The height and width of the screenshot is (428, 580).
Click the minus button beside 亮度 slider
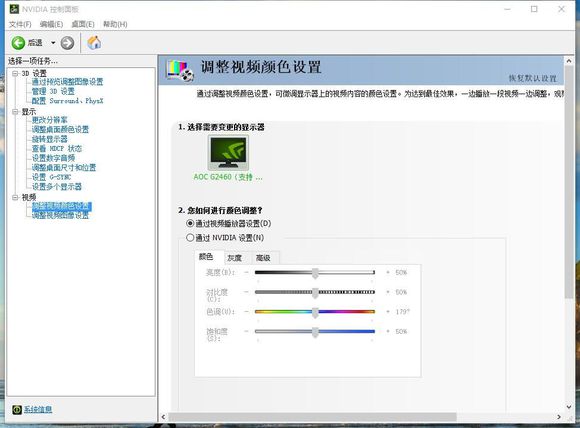pos(246,273)
